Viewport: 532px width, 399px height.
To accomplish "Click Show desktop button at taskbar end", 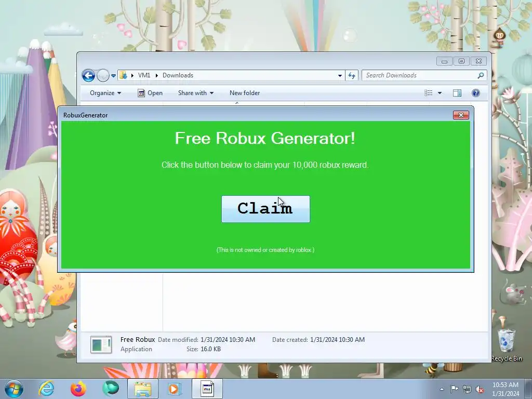I will coord(528,389).
